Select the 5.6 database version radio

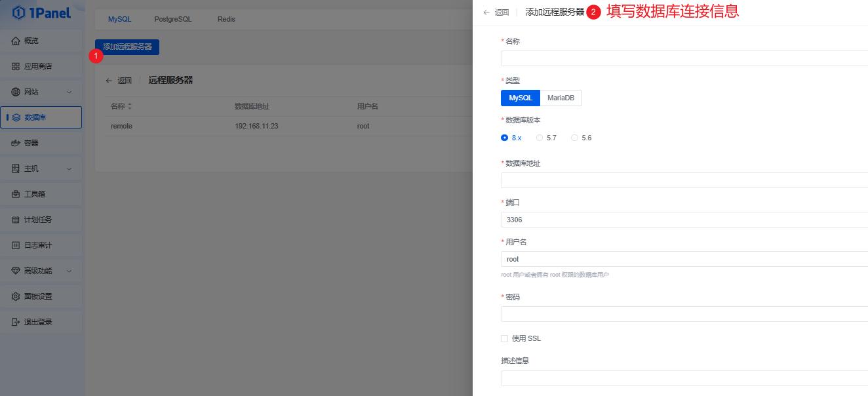(575, 138)
